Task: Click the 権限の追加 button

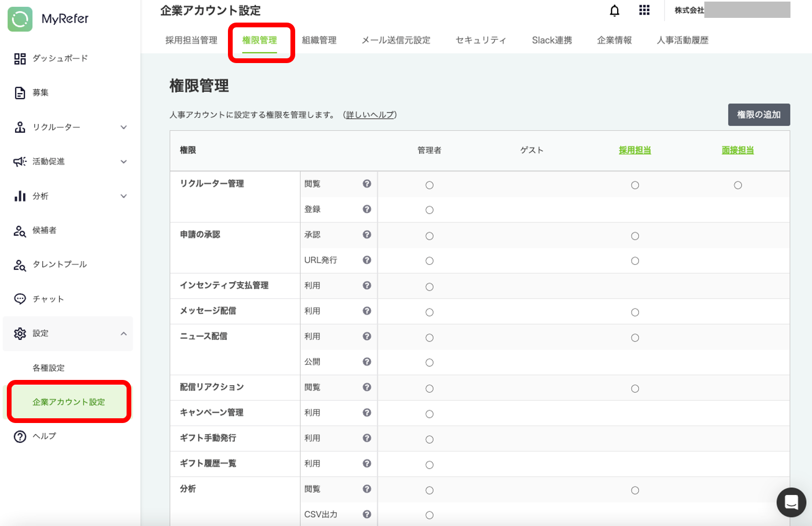Action: tap(758, 115)
